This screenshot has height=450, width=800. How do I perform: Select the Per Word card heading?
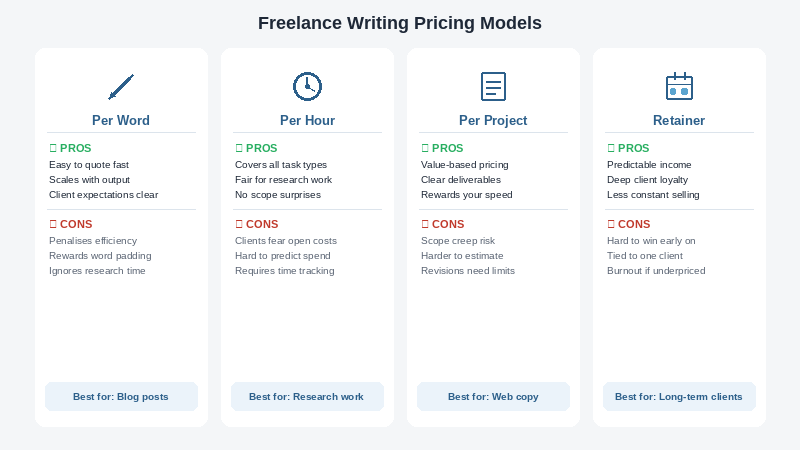coord(121,120)
